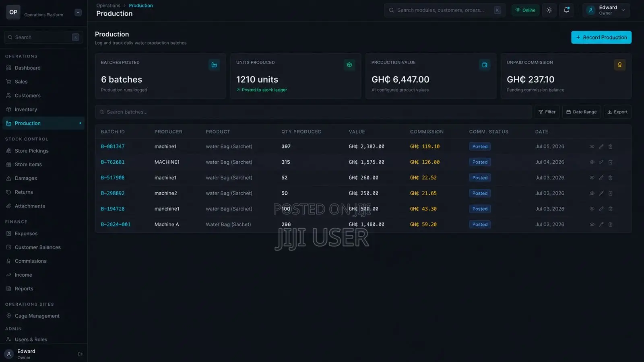Image resolution: width=644 pixels, height=362 pixels.
Task: Click the Posted status badge for B-194728
Action: (x=480, y=209)
